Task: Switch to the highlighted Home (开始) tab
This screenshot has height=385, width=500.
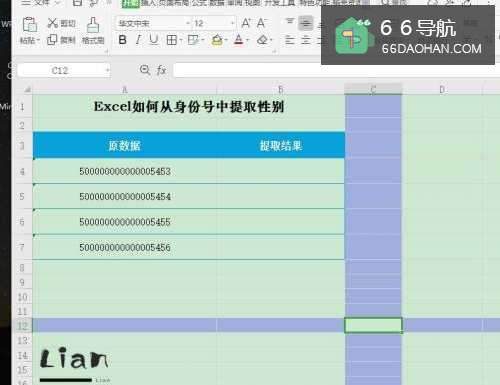Action: point(130,3)
